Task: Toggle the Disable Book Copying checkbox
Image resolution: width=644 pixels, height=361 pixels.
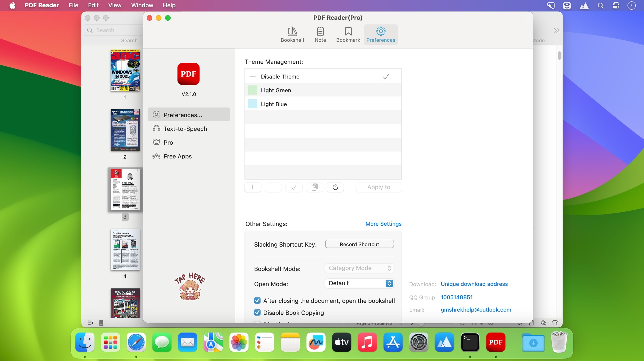Action: pyautogui.click(x=257, y=313)
